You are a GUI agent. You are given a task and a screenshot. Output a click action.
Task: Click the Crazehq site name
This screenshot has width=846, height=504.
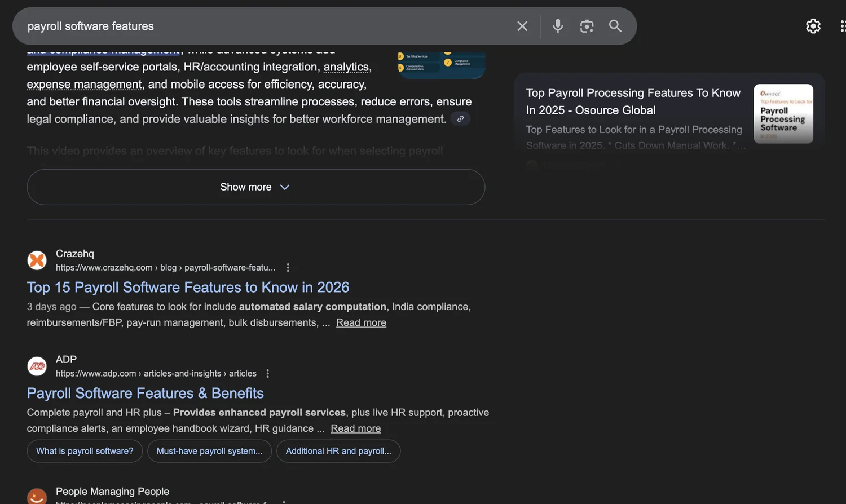(75, 254)
